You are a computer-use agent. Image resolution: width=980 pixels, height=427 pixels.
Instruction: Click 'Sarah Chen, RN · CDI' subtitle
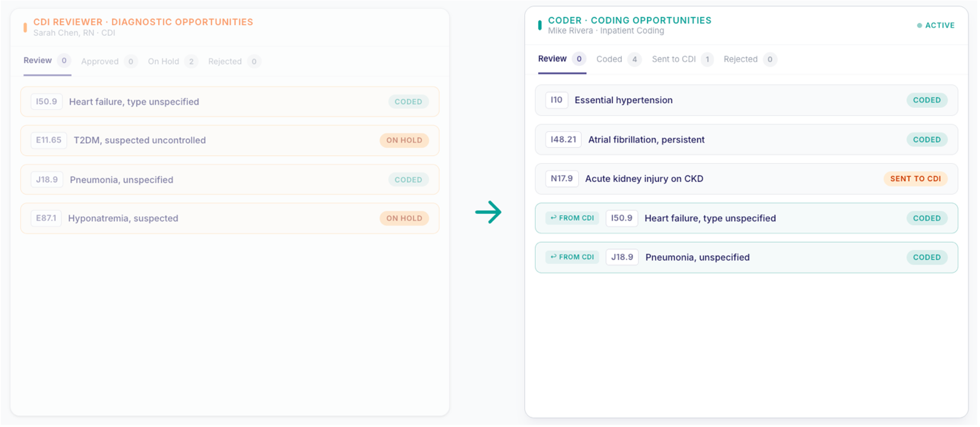[74, 33]
